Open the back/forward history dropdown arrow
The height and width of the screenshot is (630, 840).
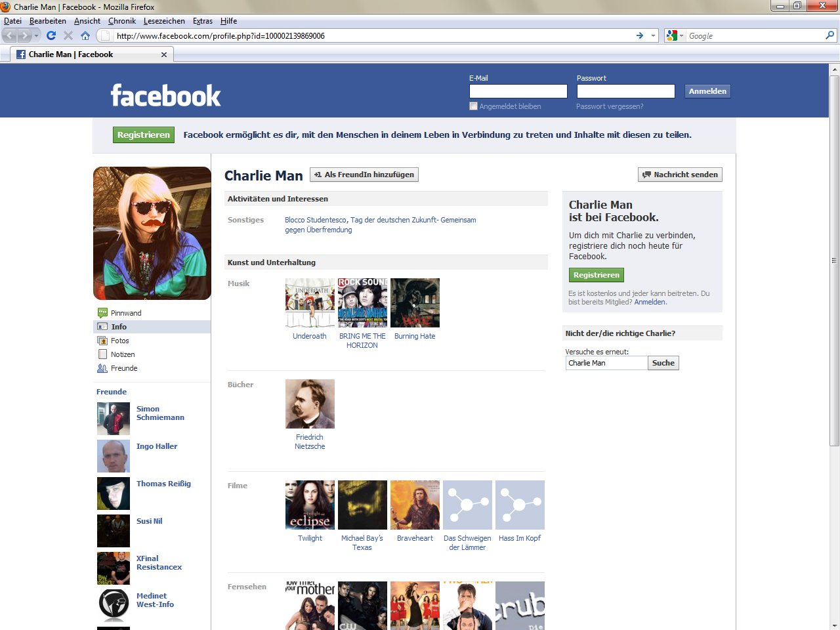pyautogui.click(x=37, y=35)
